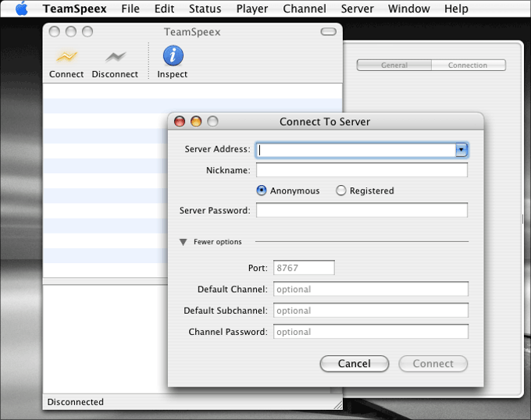Focus the Server Address field
The image size is (531, 420).
point(355,150)
